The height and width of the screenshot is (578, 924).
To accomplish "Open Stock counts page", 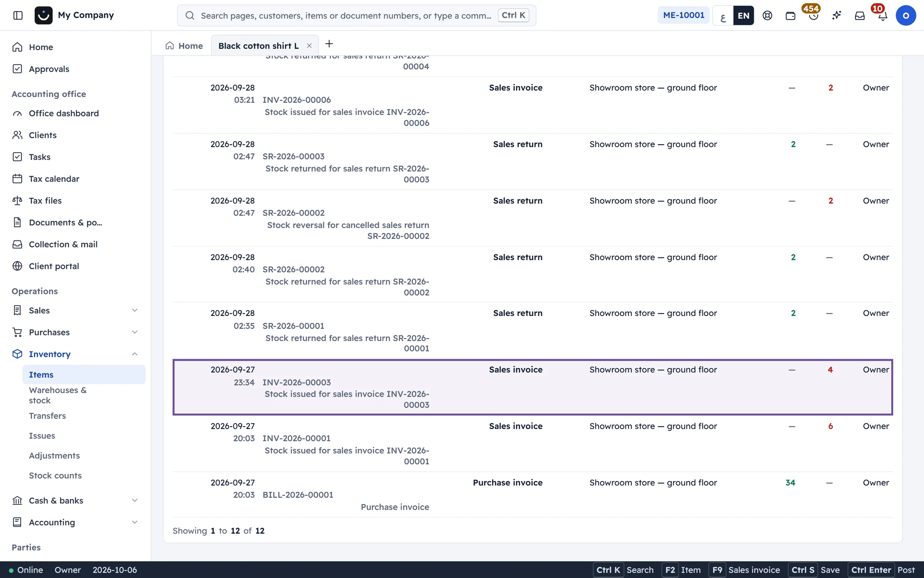I will tap(84, 476).
